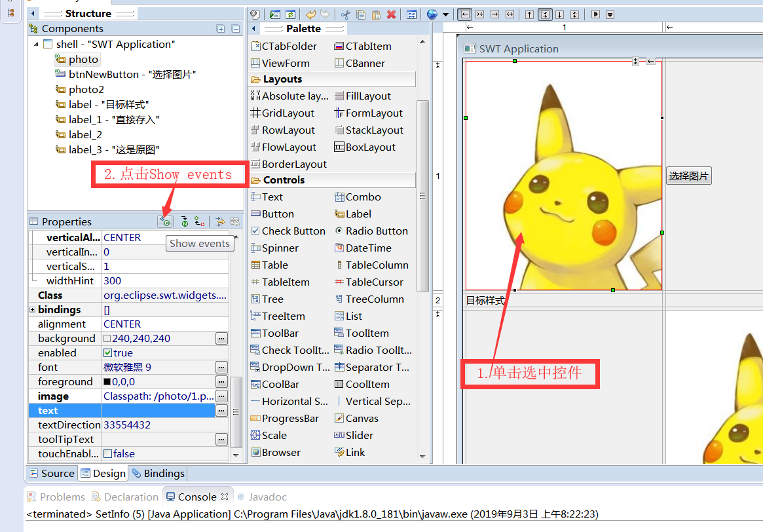Toggle horizontal alignment center button
The image size is (763, 532).
480,14
